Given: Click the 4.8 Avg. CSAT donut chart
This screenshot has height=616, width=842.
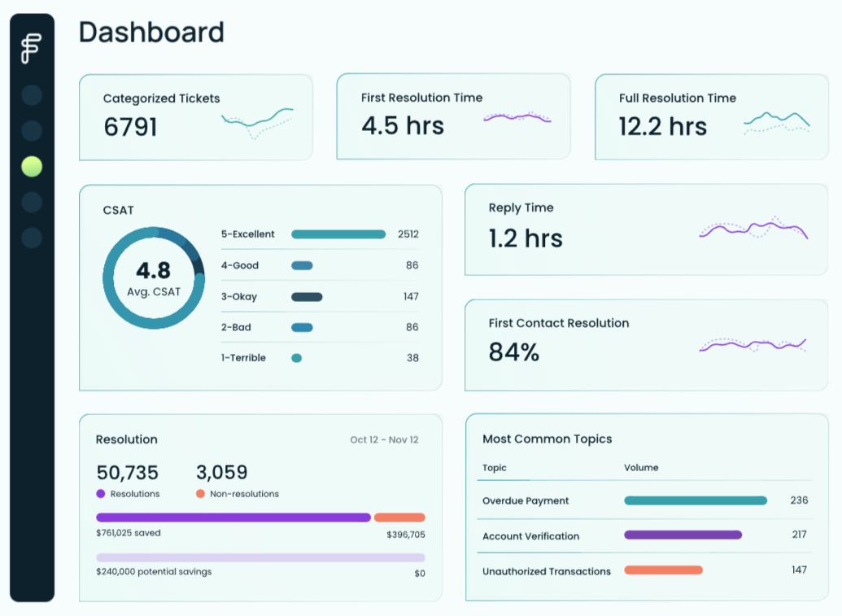Looking at the screenshot, I should pos(154,277).
